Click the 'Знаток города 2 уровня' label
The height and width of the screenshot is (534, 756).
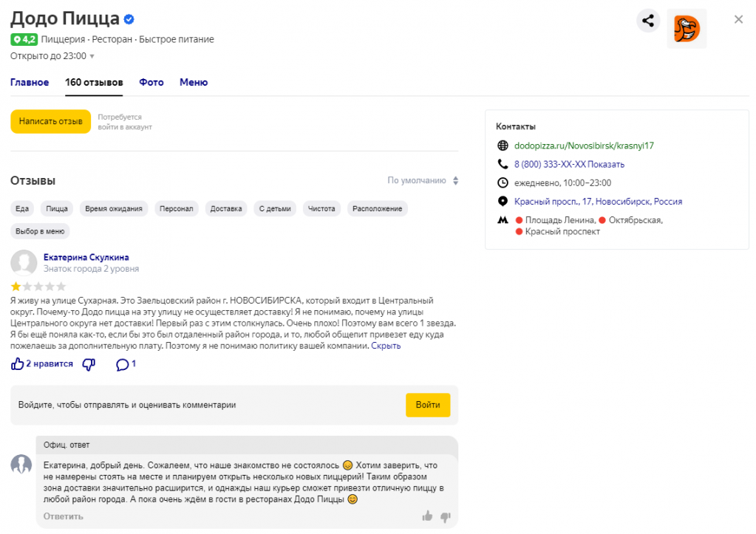tap(91, 269)
